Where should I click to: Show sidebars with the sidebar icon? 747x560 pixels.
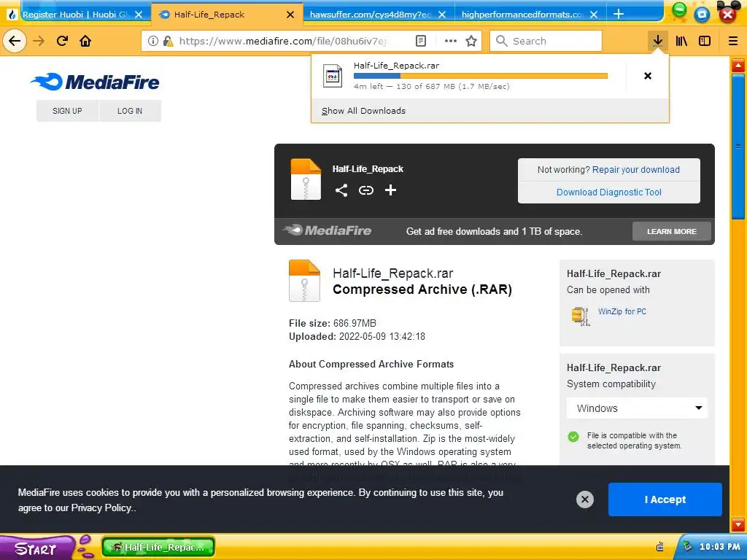pos(705,41)
